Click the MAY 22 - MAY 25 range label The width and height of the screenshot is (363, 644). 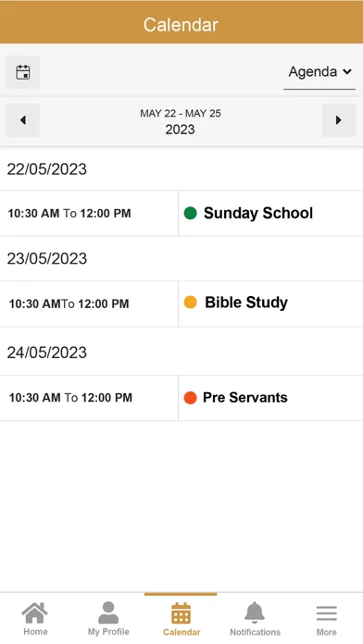tap(181, 114)
